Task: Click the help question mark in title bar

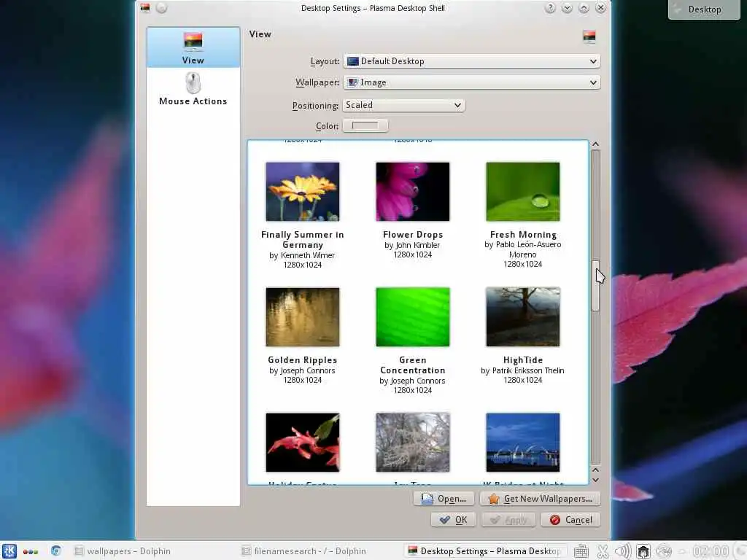Action: click(x=550, y=8)
